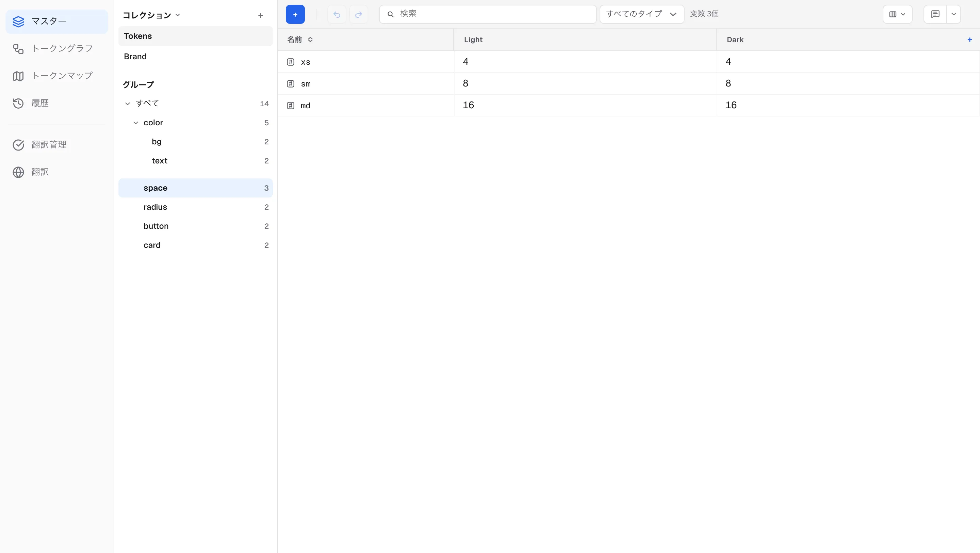Open dropdown arrow next to comment icon
The image size is (980, 553).
[x=954, y=14]
